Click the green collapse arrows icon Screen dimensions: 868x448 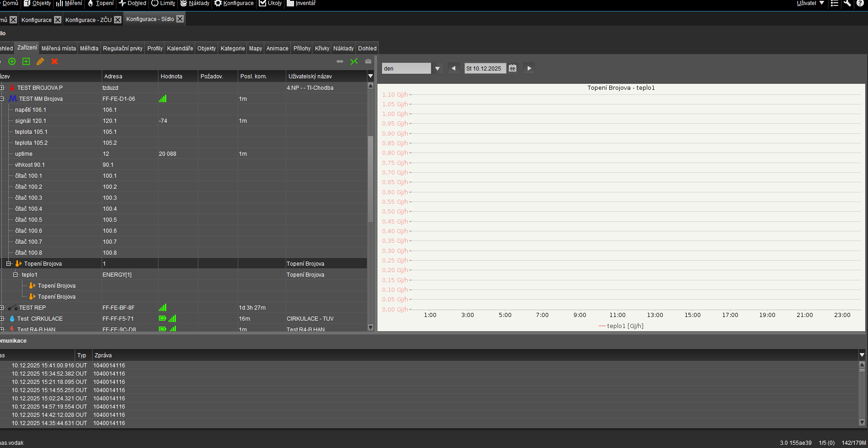click(x=354, y=61)
